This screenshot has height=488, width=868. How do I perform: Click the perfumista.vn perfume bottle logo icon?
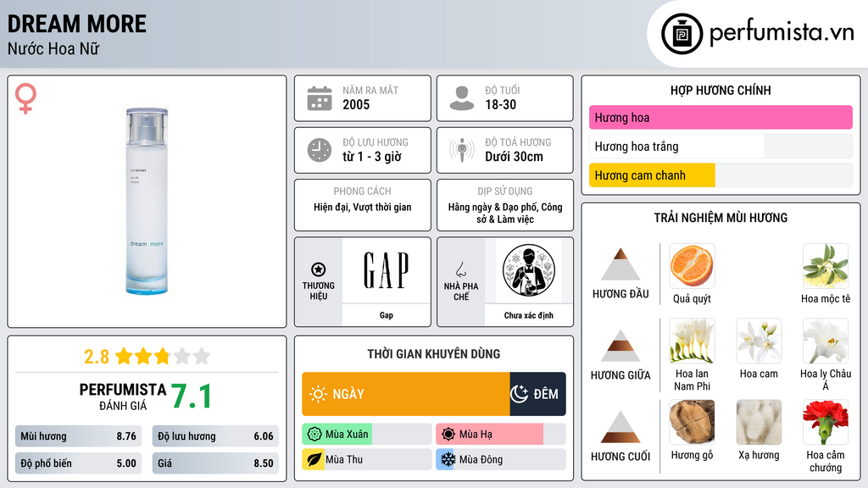coord(682,34)
